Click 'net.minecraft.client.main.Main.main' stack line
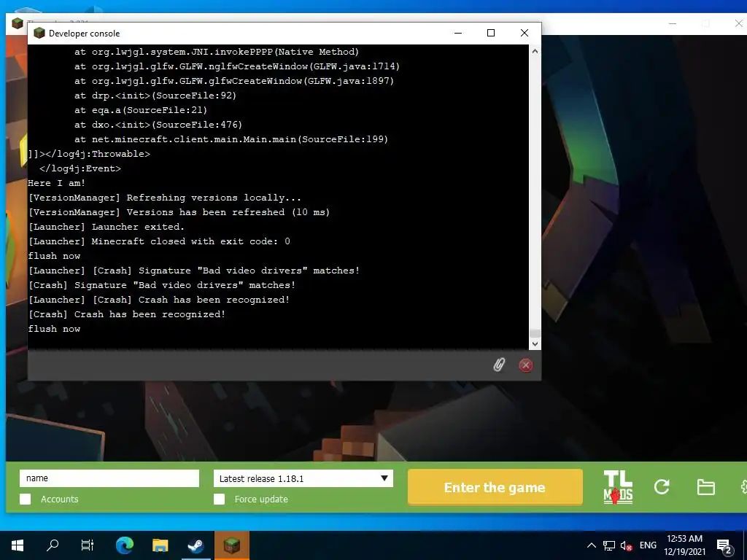 pos(231,139)
